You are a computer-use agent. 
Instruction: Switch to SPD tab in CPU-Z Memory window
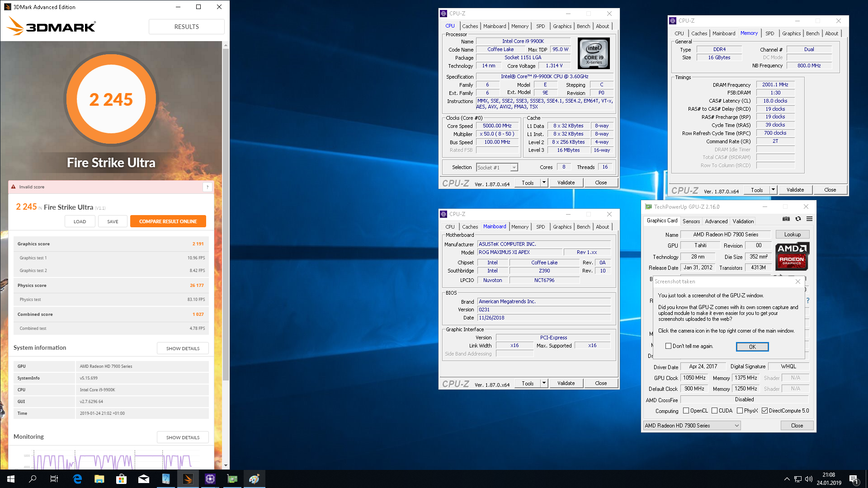[769, 33]
